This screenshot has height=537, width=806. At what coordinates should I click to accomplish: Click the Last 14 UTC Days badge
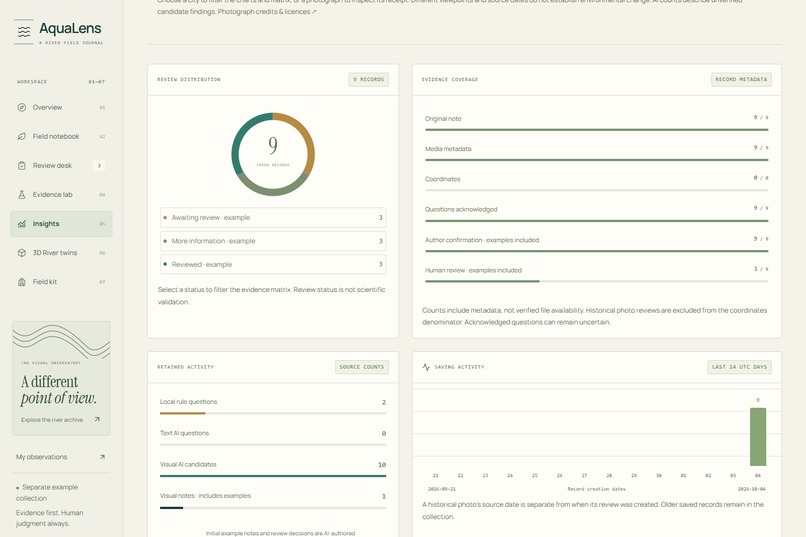point(739,367)
